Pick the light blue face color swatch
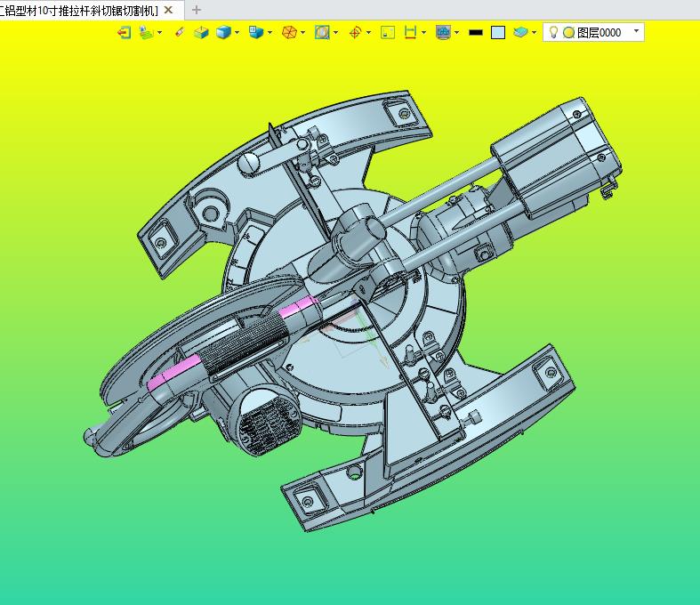This screenshot has width=700, height=605. pos(498,33)
